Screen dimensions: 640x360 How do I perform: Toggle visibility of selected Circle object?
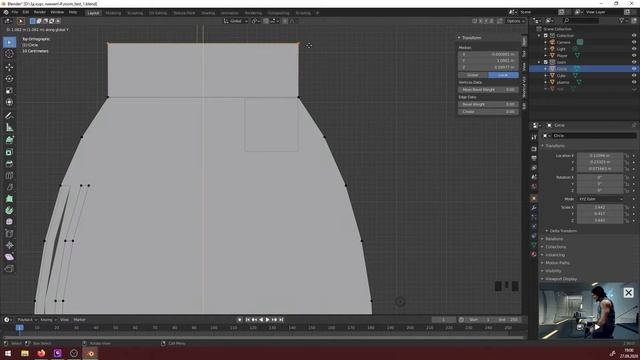634,69
